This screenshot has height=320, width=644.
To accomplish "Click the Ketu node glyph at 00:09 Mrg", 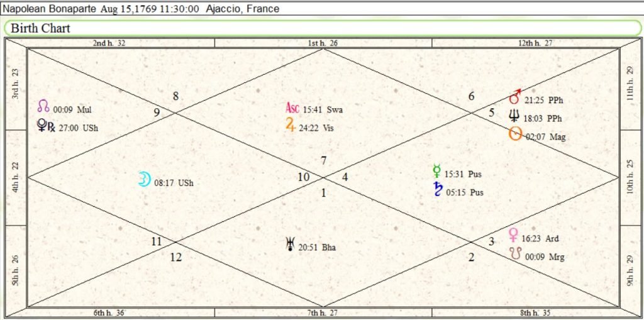I will pos(515,253).
